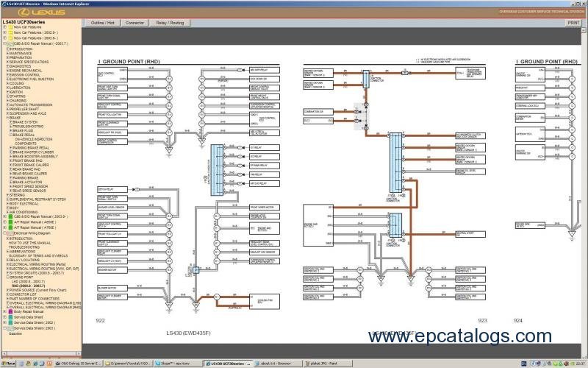Open HOW TO USE THIS MANUAL
This screenshot has width=588, height=368.
pos(29,244)
